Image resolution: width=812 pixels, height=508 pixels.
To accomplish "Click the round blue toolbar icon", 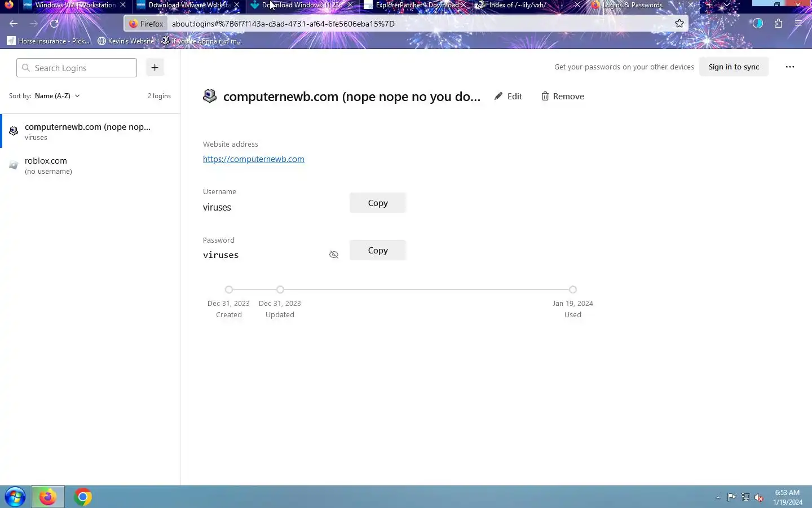I will coord(758,24).
